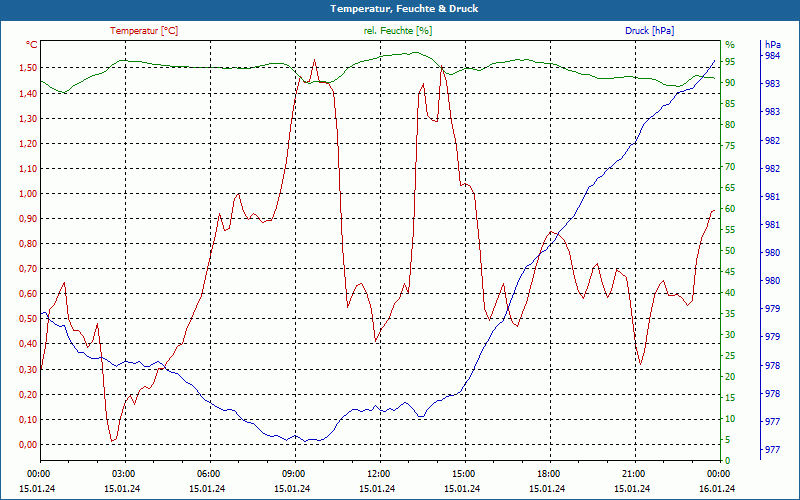Click the 40 humidity axis value

click(x=730, y=293)
